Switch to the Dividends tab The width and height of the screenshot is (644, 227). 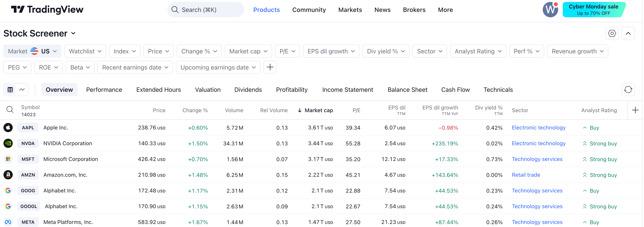[248, 89]
